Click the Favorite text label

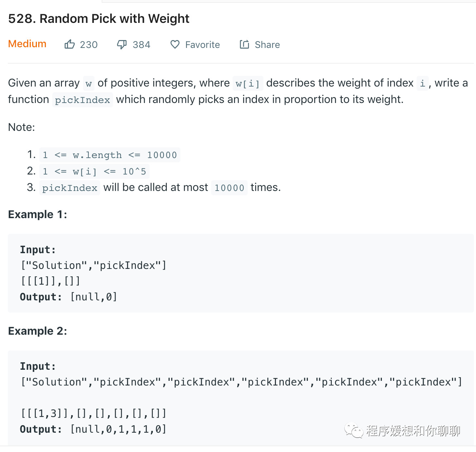click(x=203, y=45)
